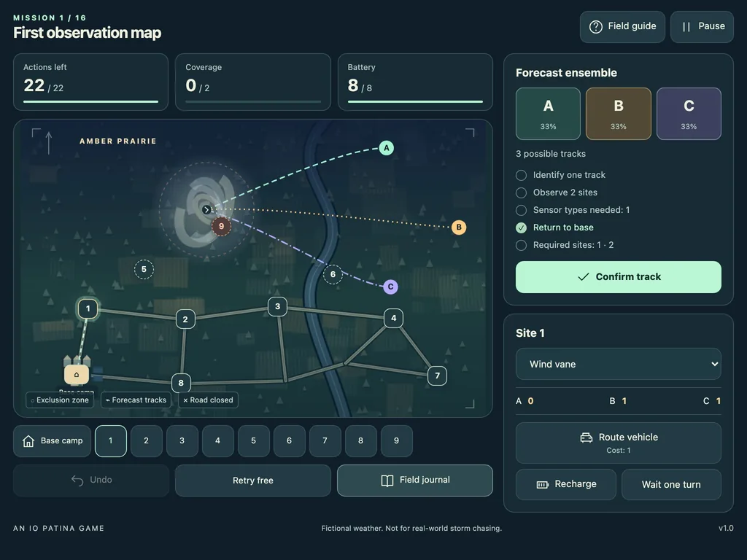Viewport: 747px width, 560px height.
Task: Choose site 5 in the site selector
Action: point(253,441)
